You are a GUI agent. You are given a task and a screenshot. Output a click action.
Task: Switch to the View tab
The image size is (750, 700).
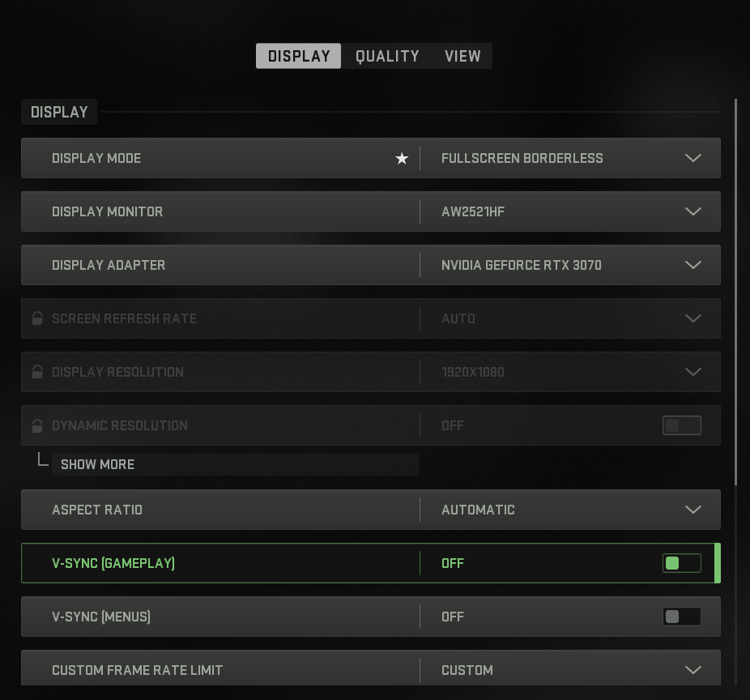point(462,56)
